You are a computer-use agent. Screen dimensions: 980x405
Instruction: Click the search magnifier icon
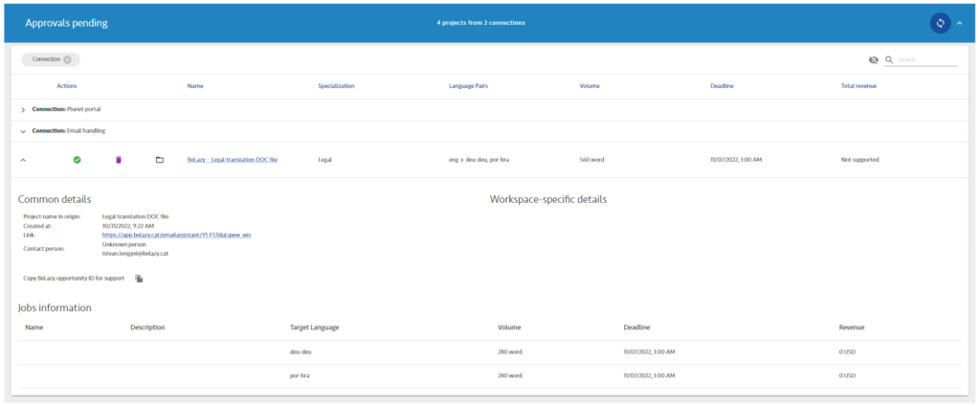click(x=889, y=59)
